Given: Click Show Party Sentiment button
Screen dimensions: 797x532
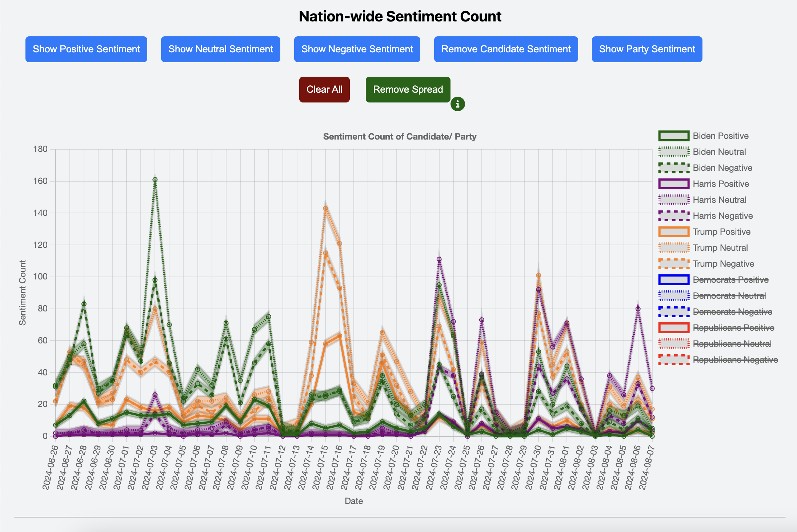Looking at the screenshot, I should point(647,49).
